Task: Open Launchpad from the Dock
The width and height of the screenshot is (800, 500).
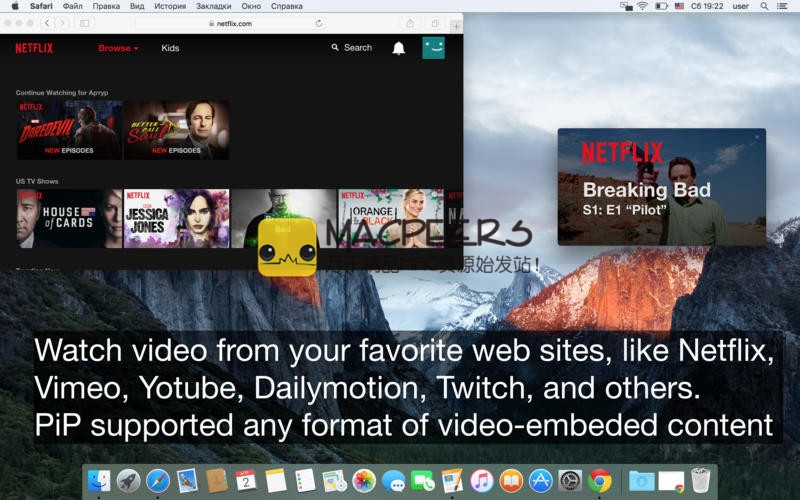Action: pos(128,481)
